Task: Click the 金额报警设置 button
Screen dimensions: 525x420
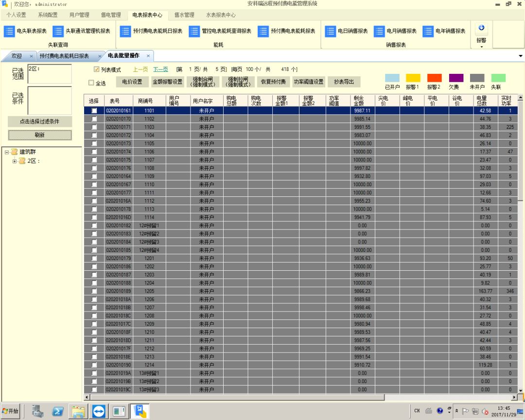Action: (x=167, y=82)
